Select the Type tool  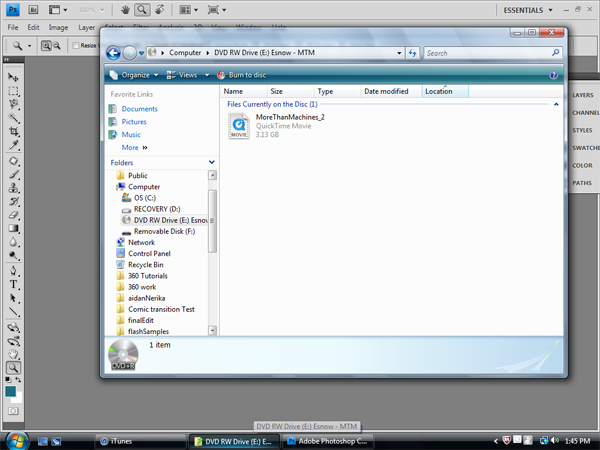point(14,285)
